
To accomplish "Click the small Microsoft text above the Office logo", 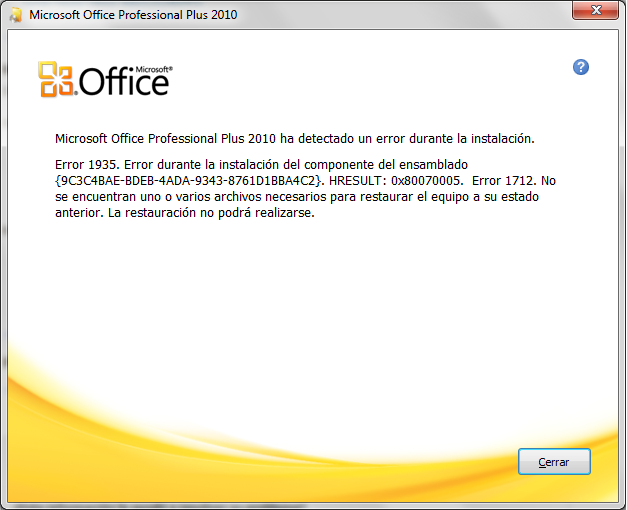I will 154,69.
